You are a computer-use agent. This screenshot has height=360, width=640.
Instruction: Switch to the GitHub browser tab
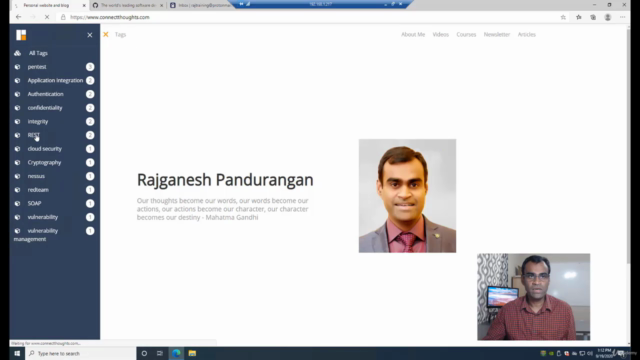[x=128, y=5]
